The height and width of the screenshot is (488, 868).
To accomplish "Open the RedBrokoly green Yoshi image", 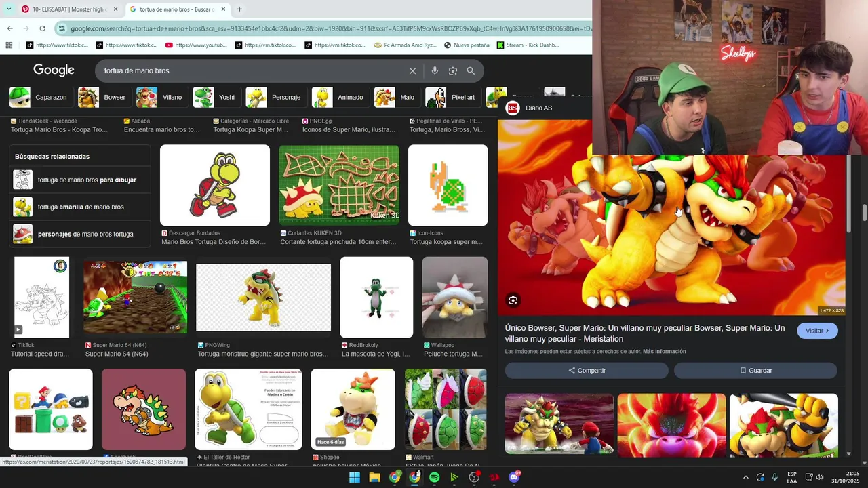I will coord(376,298).
